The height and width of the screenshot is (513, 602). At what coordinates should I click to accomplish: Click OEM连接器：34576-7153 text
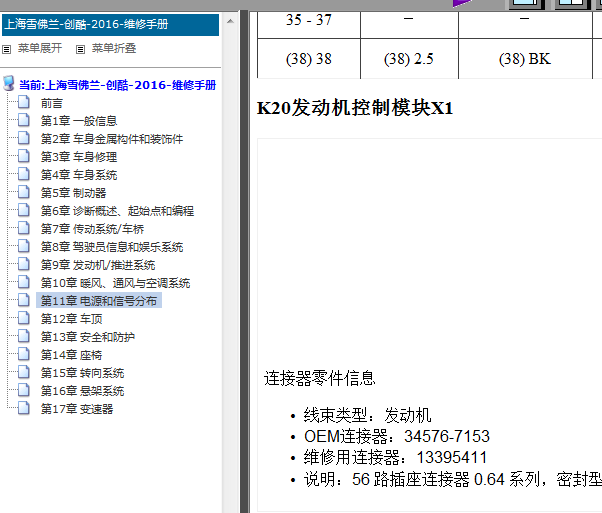pos(397,436)
